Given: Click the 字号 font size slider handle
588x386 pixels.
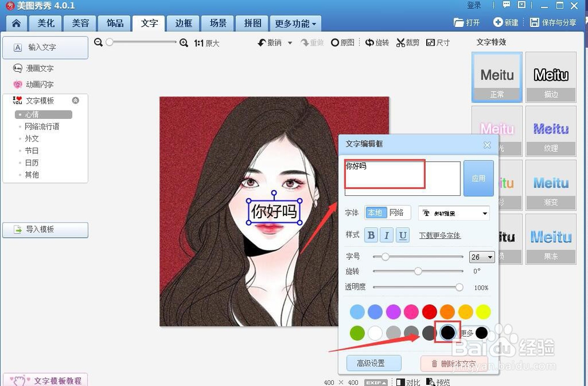Looking at the screenshot, I should point(385,257).
